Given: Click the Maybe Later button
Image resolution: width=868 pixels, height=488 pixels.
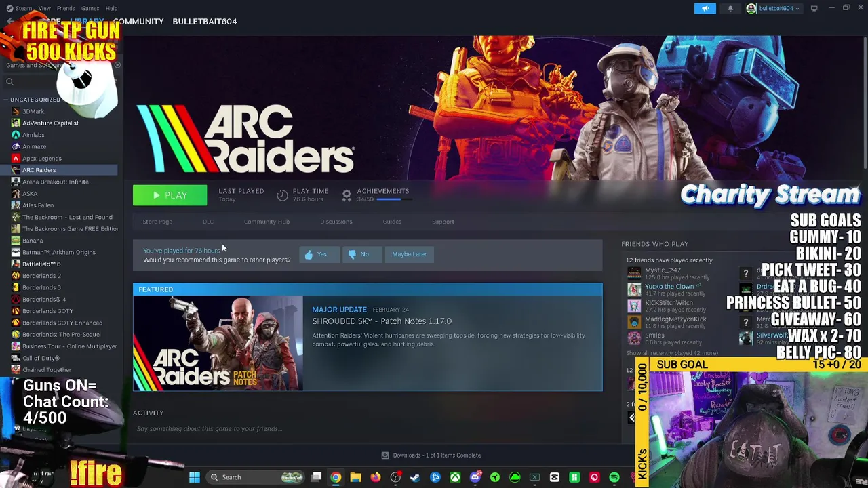Looking at the screenshot, I should tap(409, 254).
